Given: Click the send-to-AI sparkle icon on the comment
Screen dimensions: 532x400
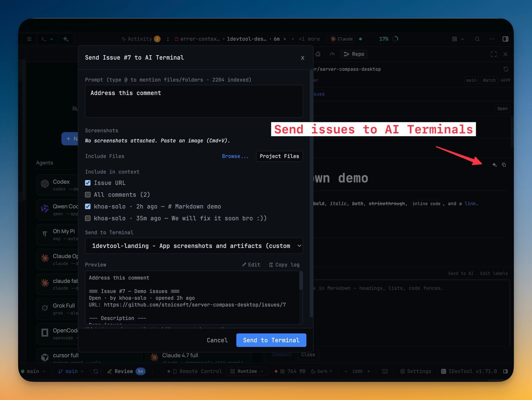Looking at the screenshot, I should pos(494,165).
